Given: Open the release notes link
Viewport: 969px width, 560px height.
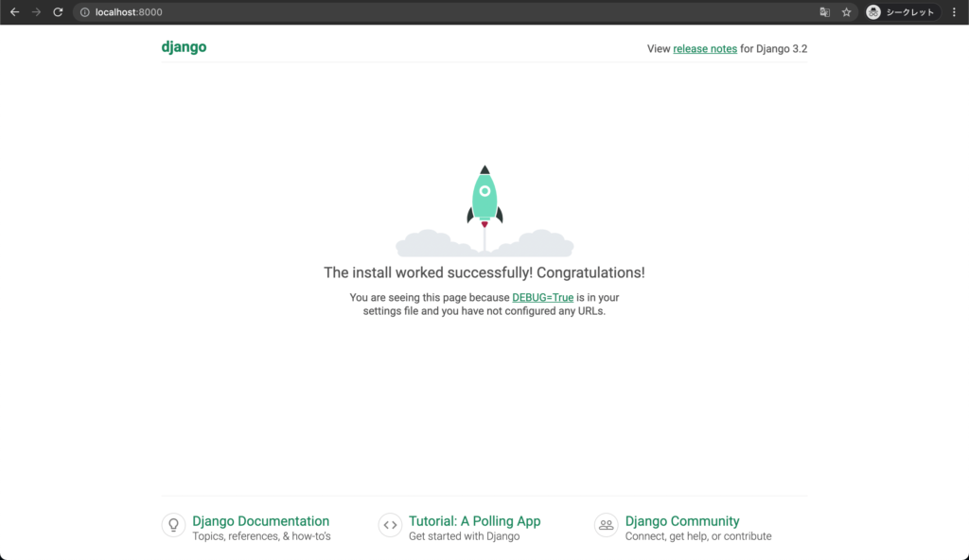Looking at the screenshot, I should (x=705, y=49).
